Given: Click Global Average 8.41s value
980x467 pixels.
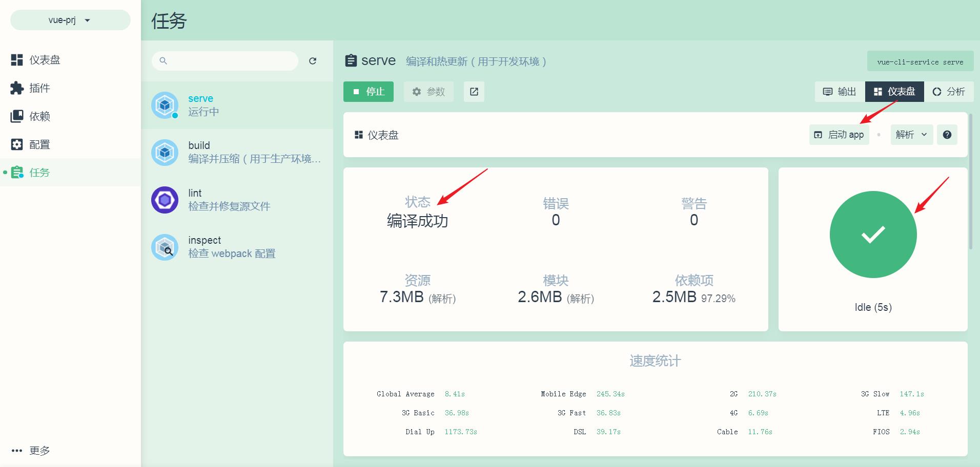Looking at the screenshot, I should click(455, 394).
